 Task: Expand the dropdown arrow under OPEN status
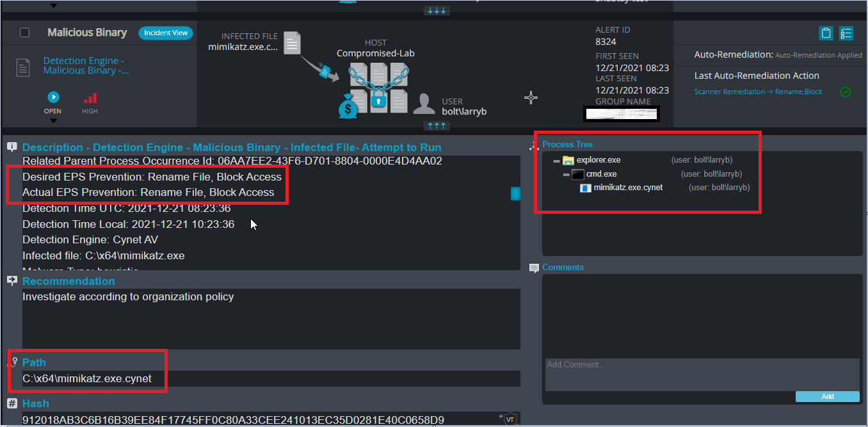click(53, 120)
